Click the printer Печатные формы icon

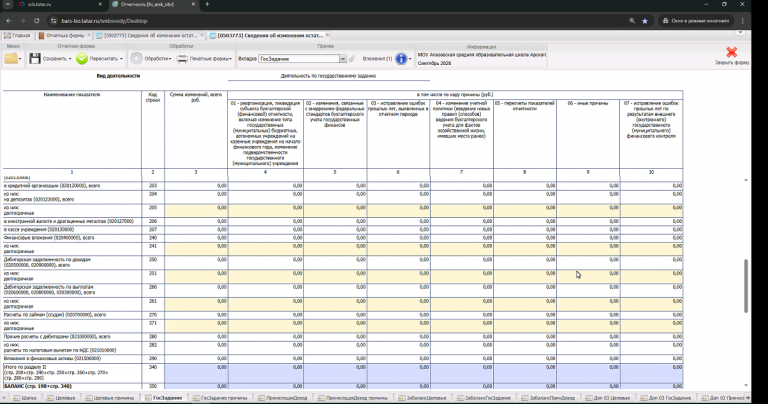182,58
